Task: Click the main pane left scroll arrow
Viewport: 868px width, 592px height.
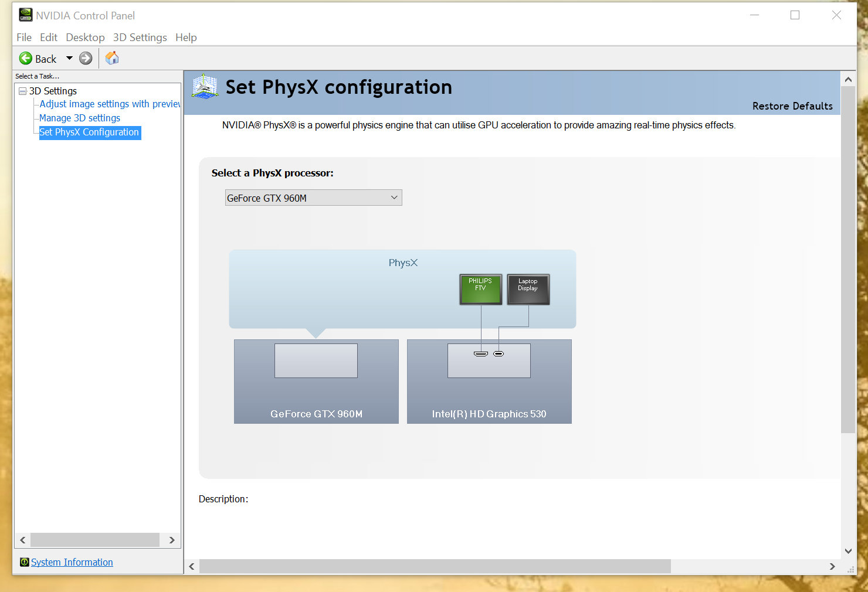Action: pyautogui.click(x=192, y=566)
